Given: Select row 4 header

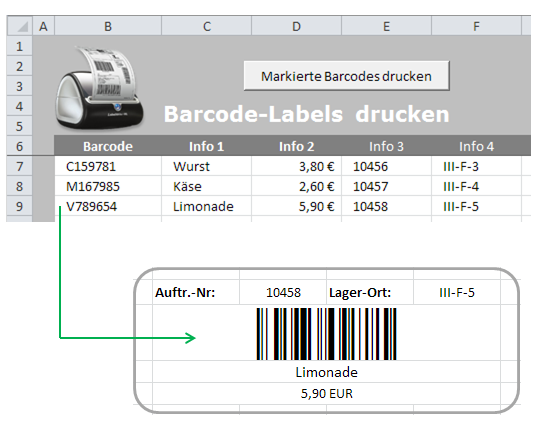Looking at the screenshot, I should tap(20, 106).
